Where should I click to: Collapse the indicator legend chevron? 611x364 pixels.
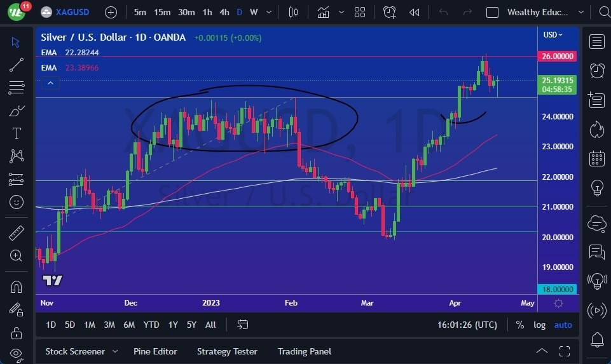(x=50, y=83)
